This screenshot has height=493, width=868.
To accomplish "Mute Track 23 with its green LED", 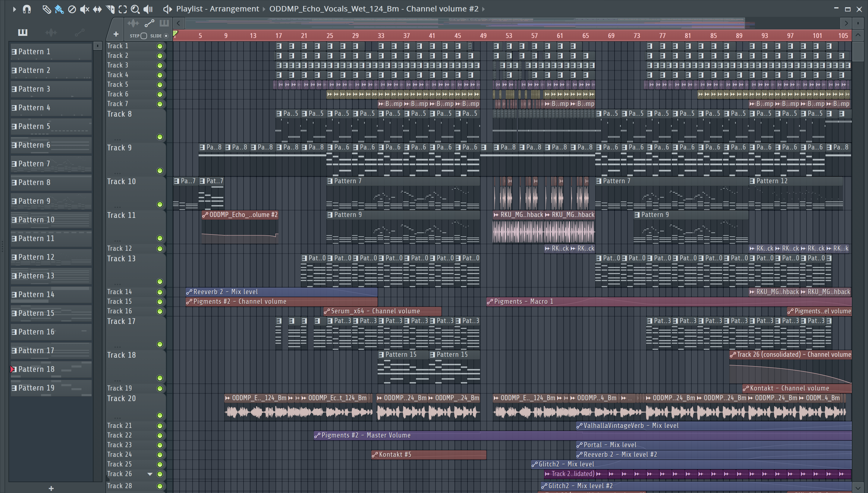I will (x=160, y=445).
